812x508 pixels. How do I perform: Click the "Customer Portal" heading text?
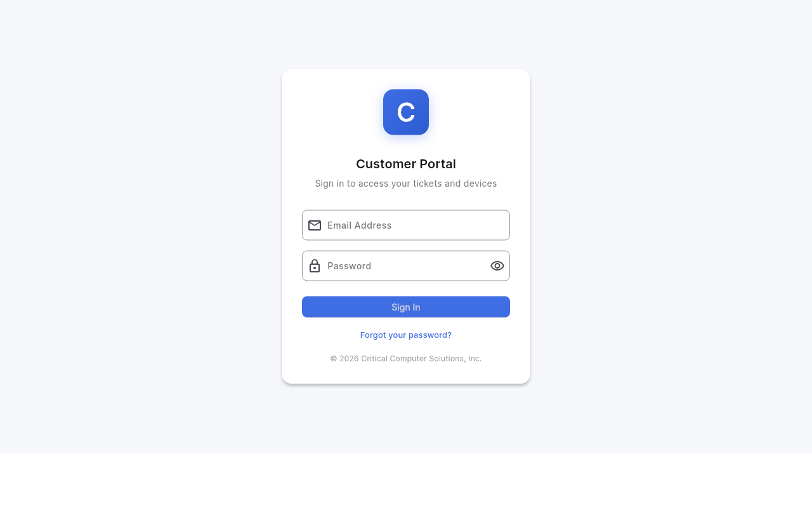(x=405, y=164)
